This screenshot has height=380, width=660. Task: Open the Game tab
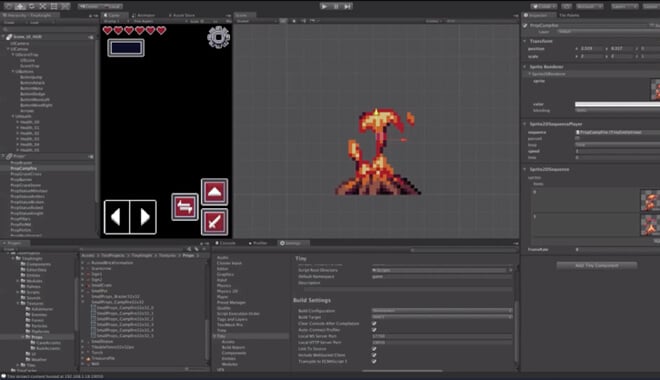click(113, 16)
